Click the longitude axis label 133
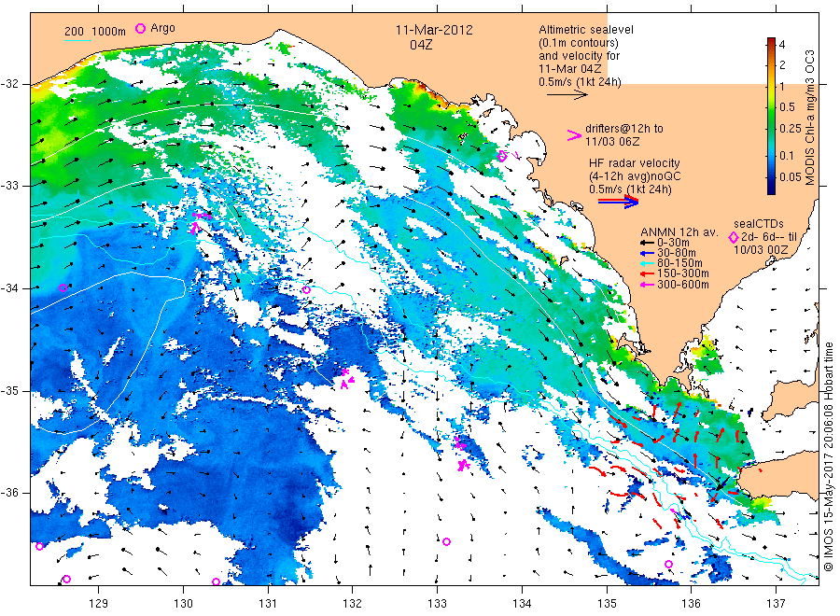840x616 pixels. [x=437, y=604]
